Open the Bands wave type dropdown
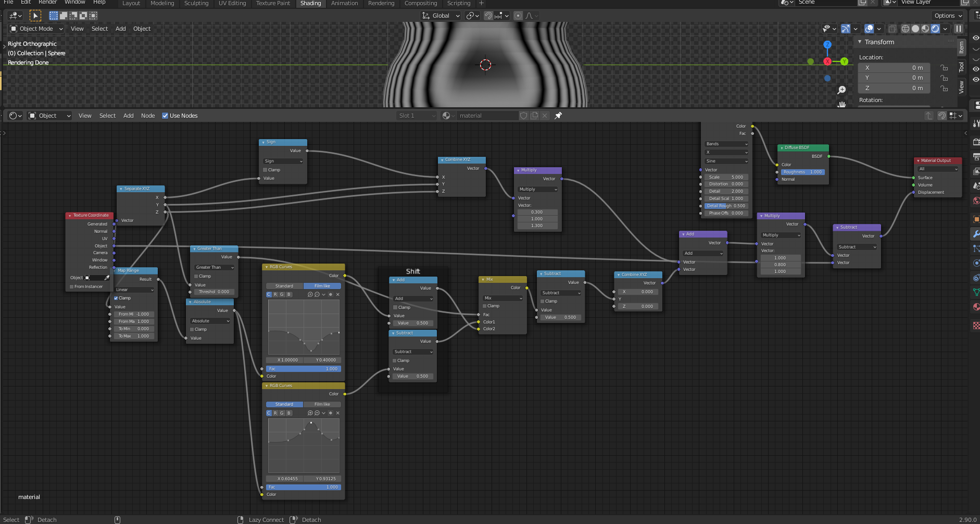This screenshot has width=980, height=524. [x=726, y=144]
